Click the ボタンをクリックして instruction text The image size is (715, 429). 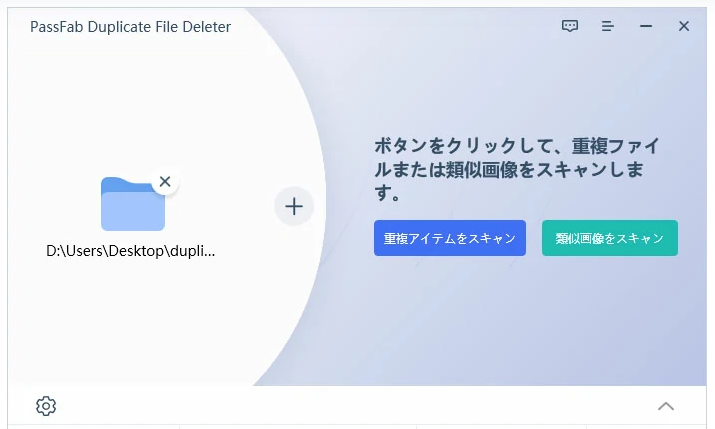tap(516, 169)
